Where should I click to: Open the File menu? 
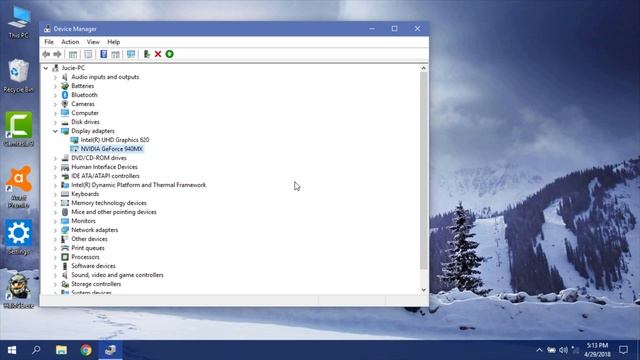tap(49, 42)
